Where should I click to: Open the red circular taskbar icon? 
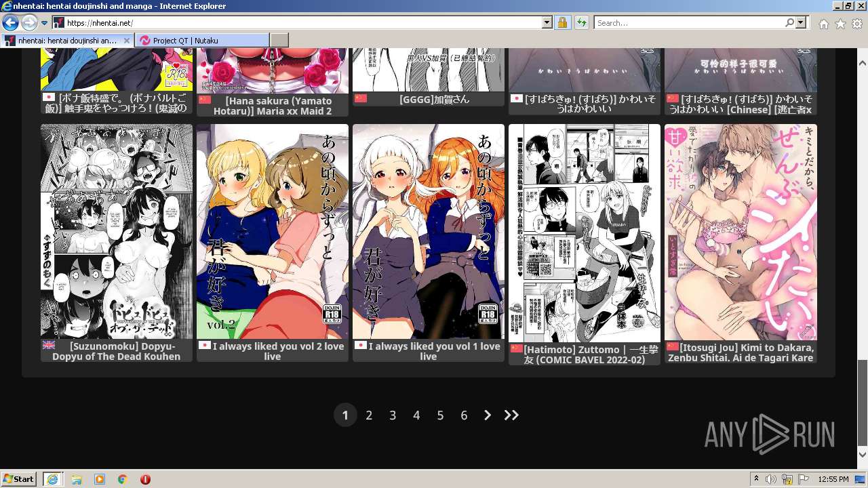pos(145,479)
